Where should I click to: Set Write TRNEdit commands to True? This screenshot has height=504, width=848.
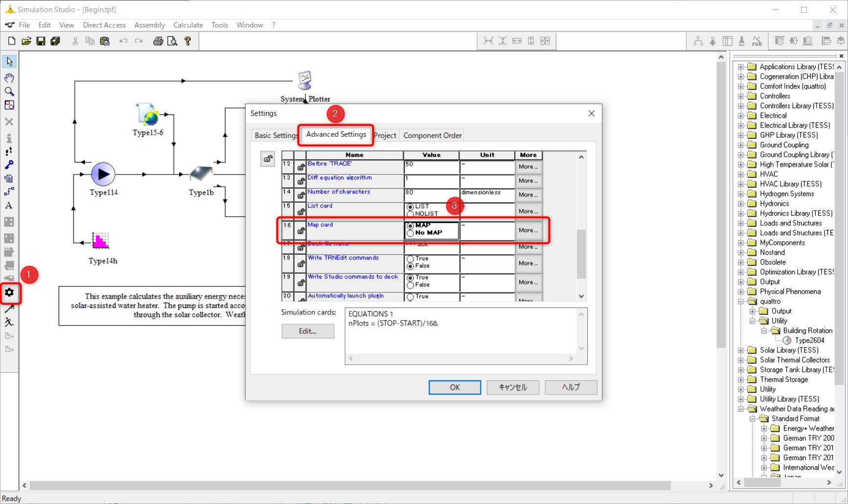point(410,258)
